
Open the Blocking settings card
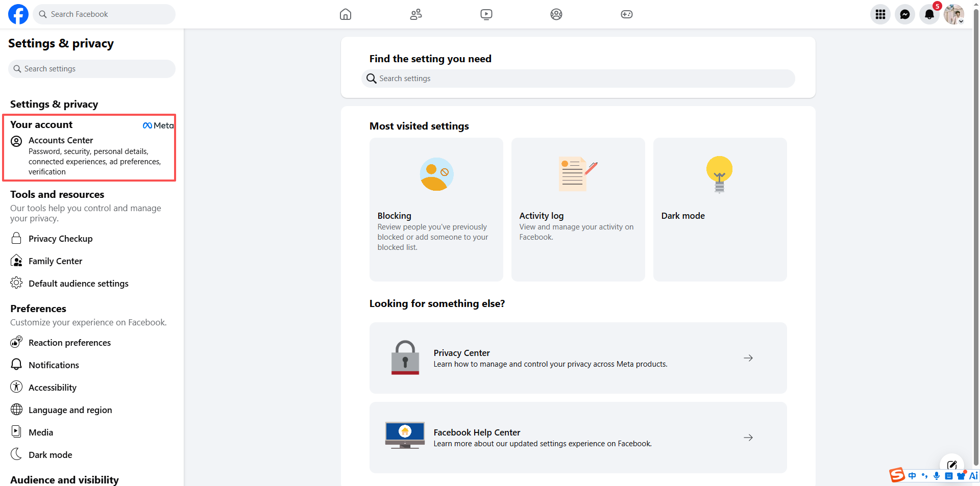[x=436, y=210]
